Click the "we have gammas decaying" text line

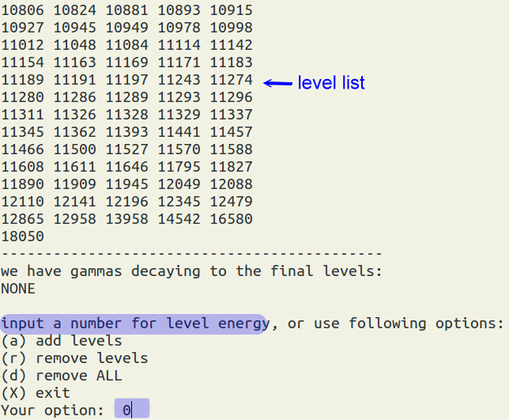point(192,271)
